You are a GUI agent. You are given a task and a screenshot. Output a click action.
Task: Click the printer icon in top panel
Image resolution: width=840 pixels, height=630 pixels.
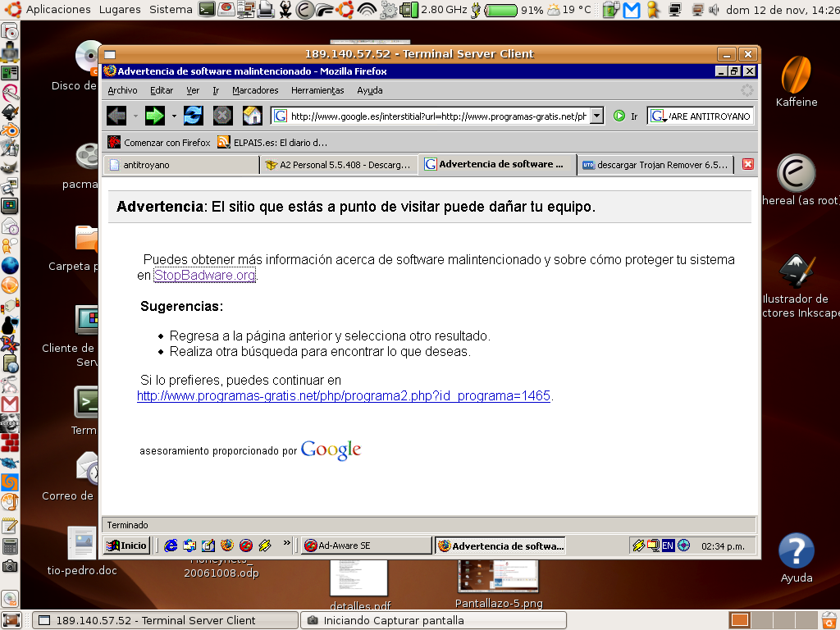pos(266,10)
